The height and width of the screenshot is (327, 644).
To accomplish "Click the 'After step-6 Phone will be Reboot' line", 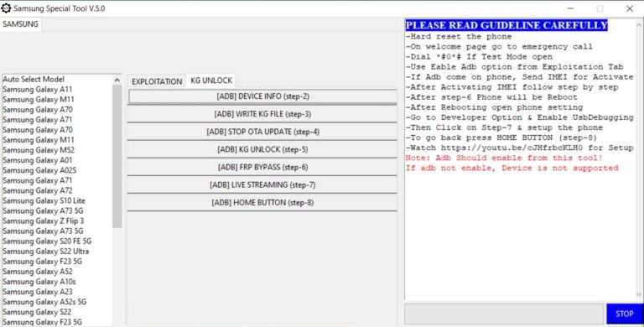I will click(491, 97).
